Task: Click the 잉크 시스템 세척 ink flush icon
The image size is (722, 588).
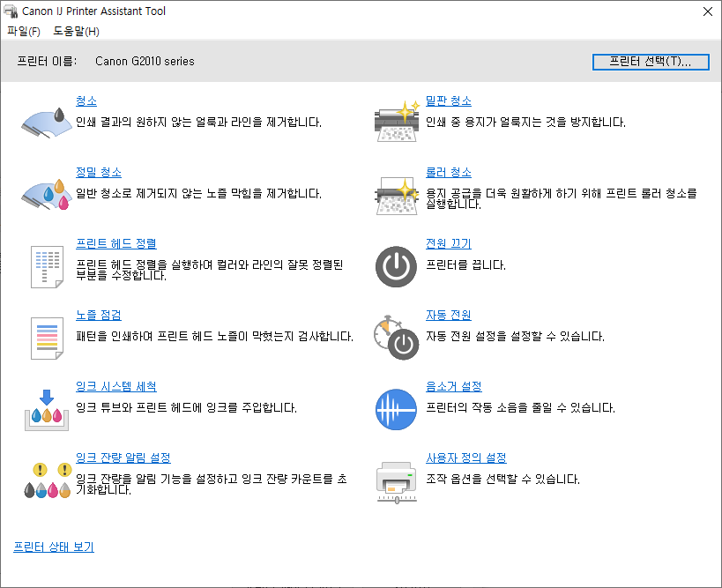Action: coord(47,410)
